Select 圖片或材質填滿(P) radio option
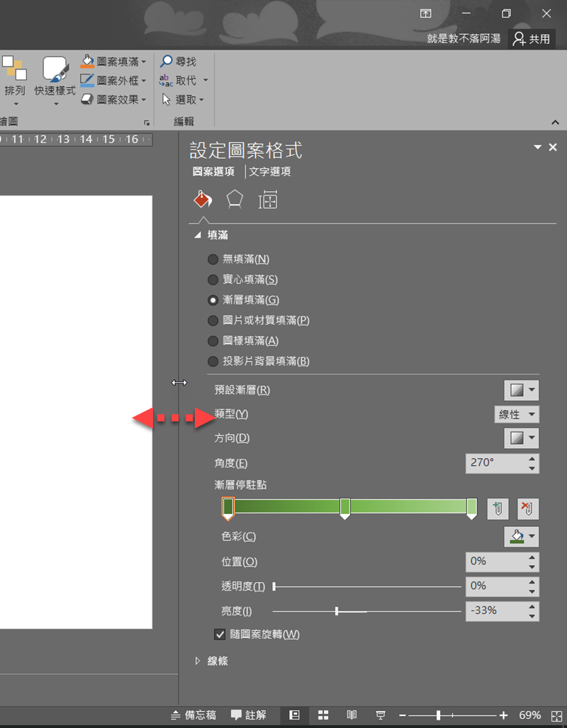The width and height of the screenshot is (567, 728). (259, 320)
